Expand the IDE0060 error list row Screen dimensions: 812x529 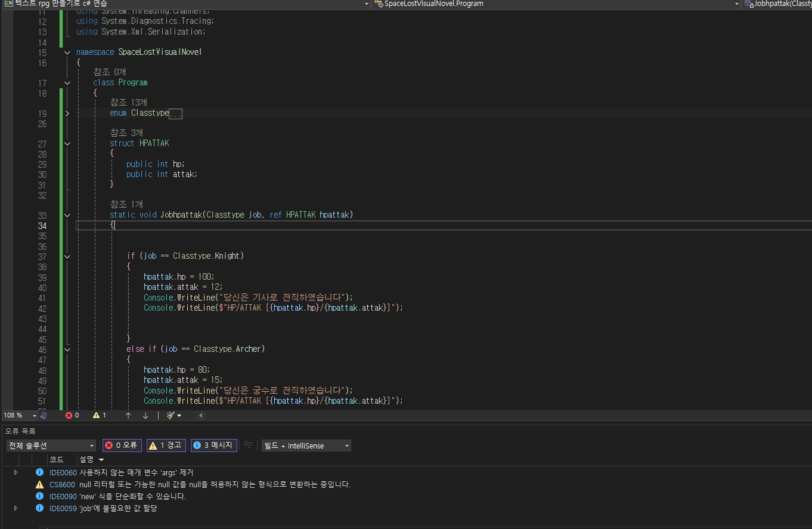[16, 472]
